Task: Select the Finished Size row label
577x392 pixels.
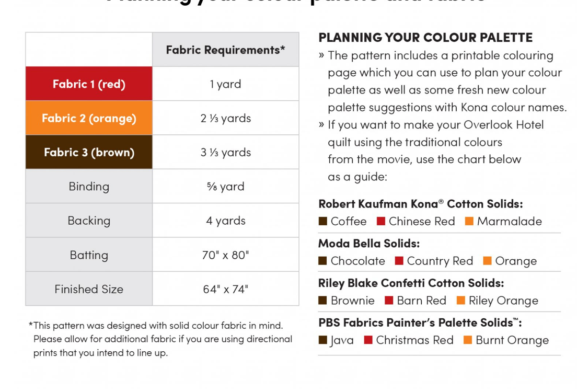Action: (x=89, y=289)
